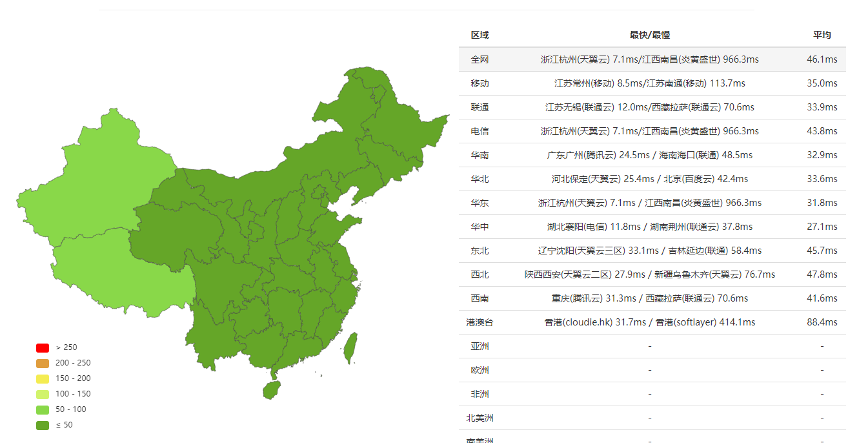This screenshot has height=443, width=868.
Task: Click the 47.8ms average value
Action: tap(822, 274)
